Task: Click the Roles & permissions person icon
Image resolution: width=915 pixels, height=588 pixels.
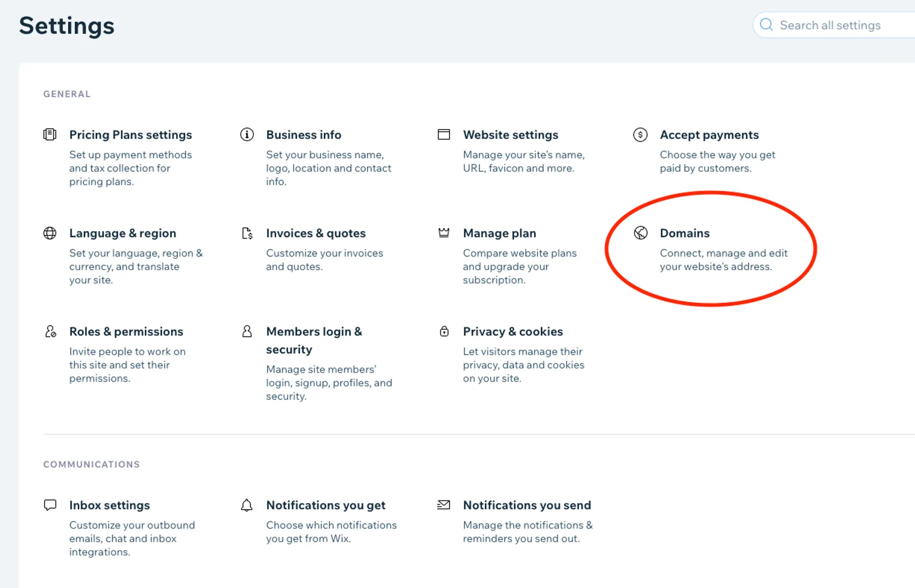Action: pyautogui.click(x=51, y=331)
